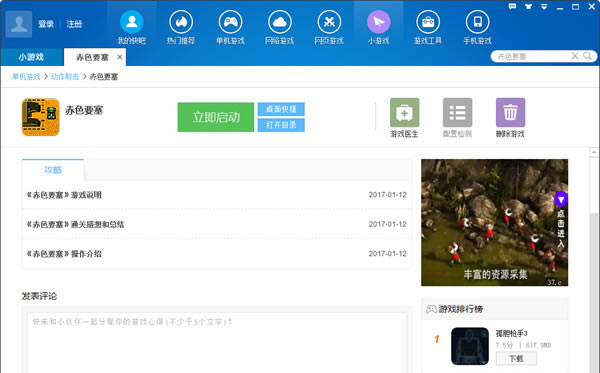
Task: Click the scrollbar up arrow
Action: pyautogui.click(x=594, y=152)
